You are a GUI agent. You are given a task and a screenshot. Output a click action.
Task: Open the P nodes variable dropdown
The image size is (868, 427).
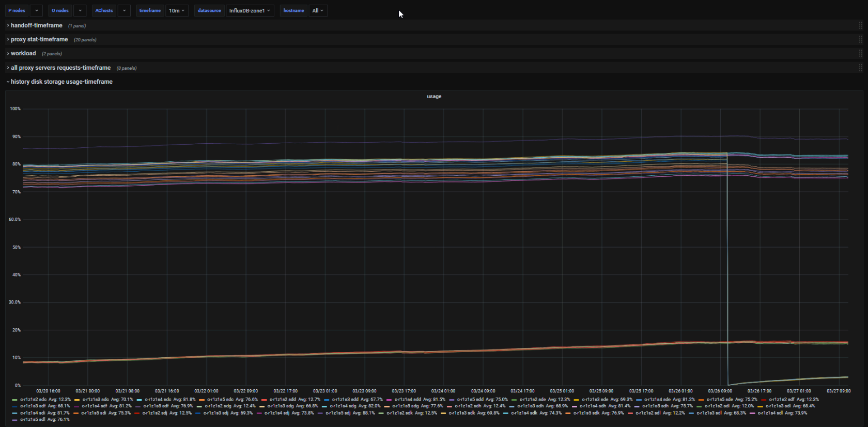tap(36, 10)
